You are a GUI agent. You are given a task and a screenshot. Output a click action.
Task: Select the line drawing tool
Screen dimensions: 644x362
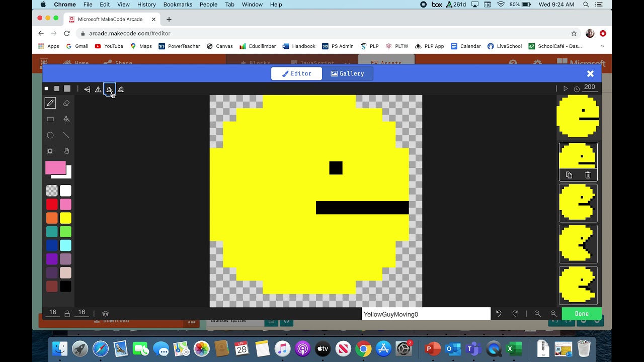tap(66, 135)
